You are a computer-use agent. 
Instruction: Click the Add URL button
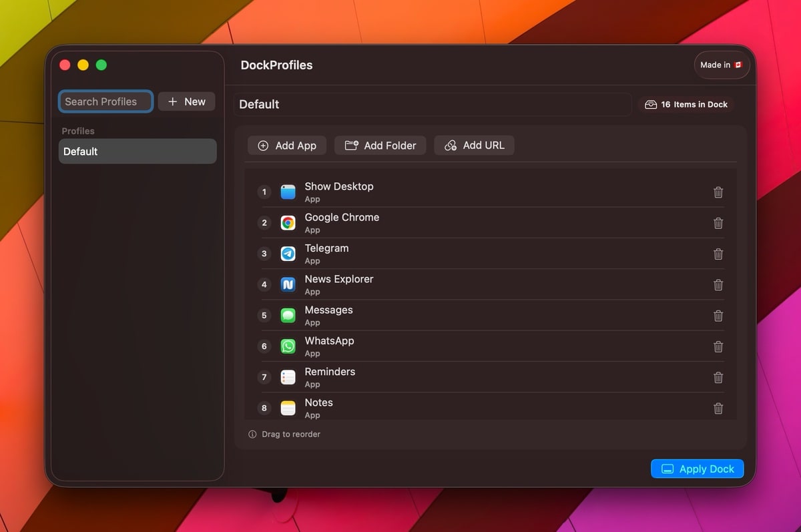tap(474, 146)
